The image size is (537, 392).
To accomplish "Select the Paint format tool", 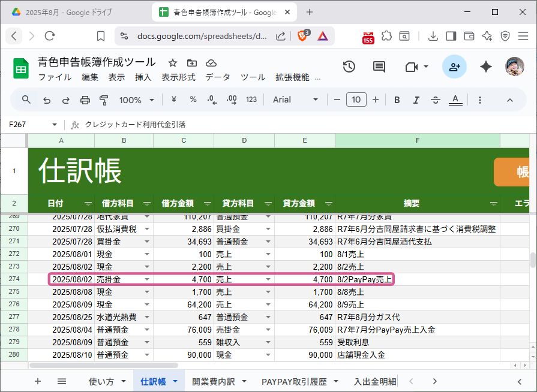I will tap(103, 99).
